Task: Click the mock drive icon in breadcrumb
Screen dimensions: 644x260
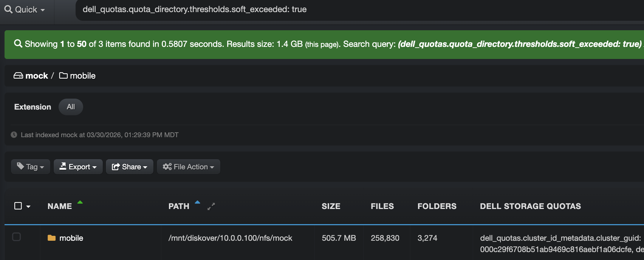Action: point(18,76)
